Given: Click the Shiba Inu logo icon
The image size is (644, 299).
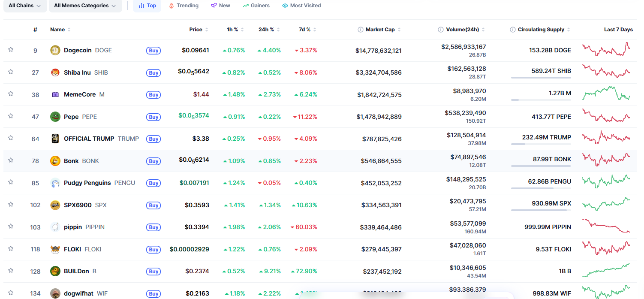Looking at the screenshot, I should [55, 72].
